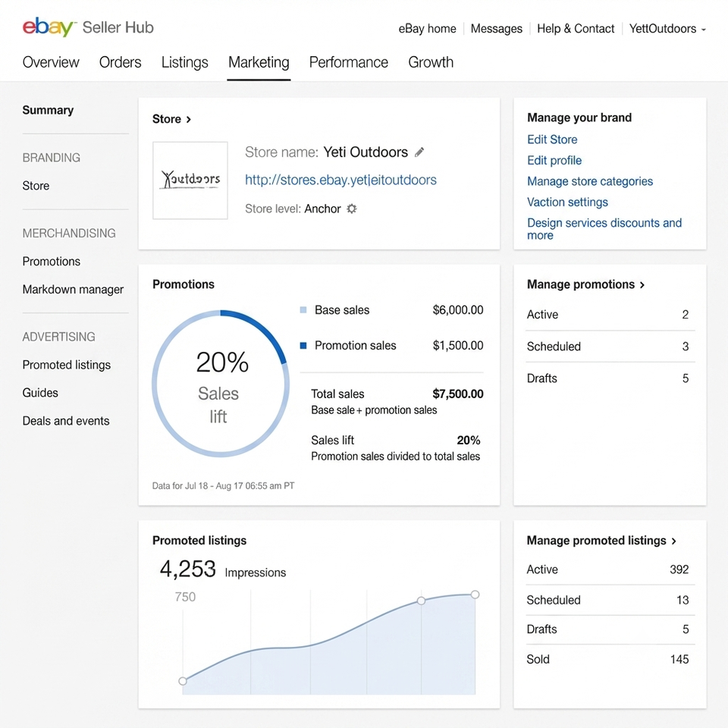
Task: Click Active promoted listings row 392
Action: pyautogui.click(x=610, y=570)
